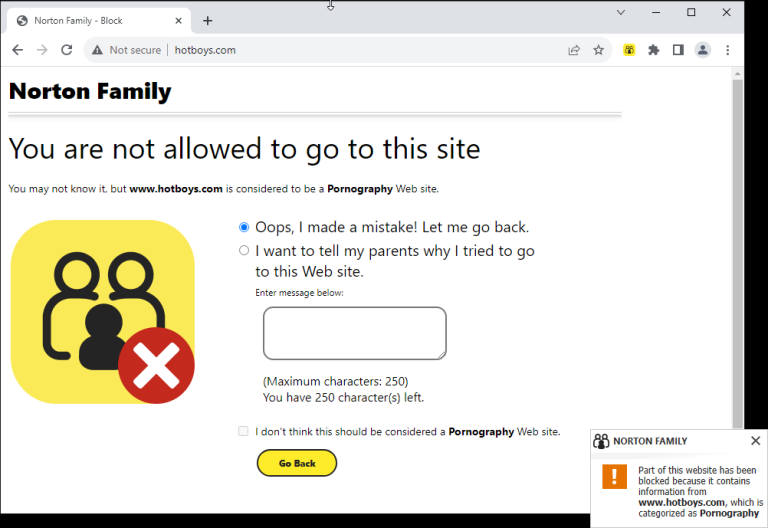Bookmark this page with the star icon
Screen dimensions: 768x528
[x=599, y=50]
